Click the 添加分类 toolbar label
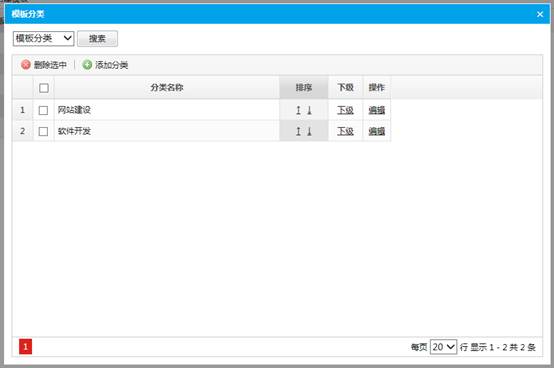Screen dimensions: 554x368 pyautogui.click(x=112, y=65)
